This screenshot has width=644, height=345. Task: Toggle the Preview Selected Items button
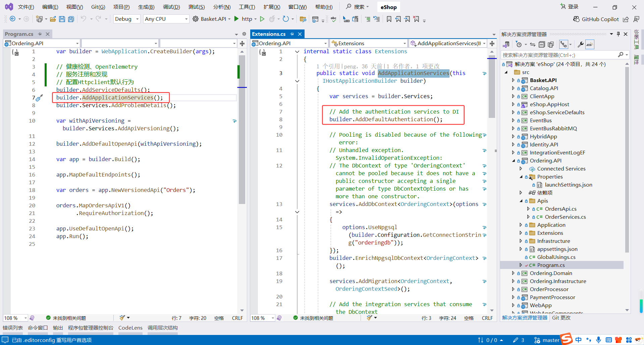click(590, 45)
